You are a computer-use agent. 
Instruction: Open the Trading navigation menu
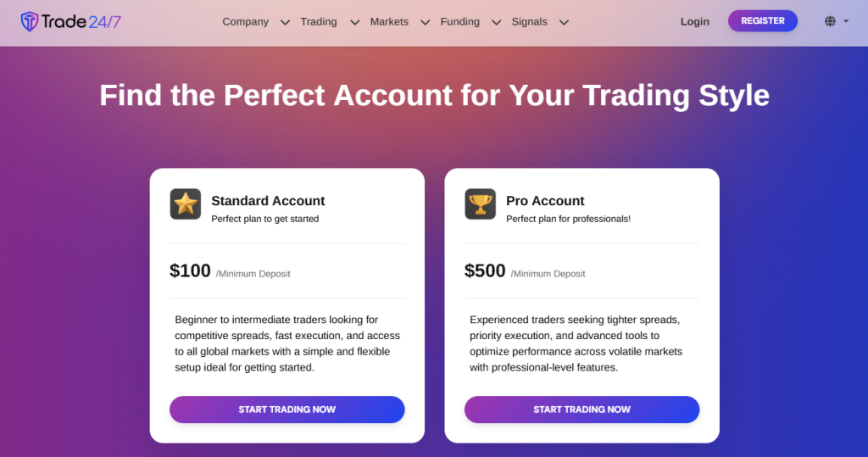click(x=319, y=22)
